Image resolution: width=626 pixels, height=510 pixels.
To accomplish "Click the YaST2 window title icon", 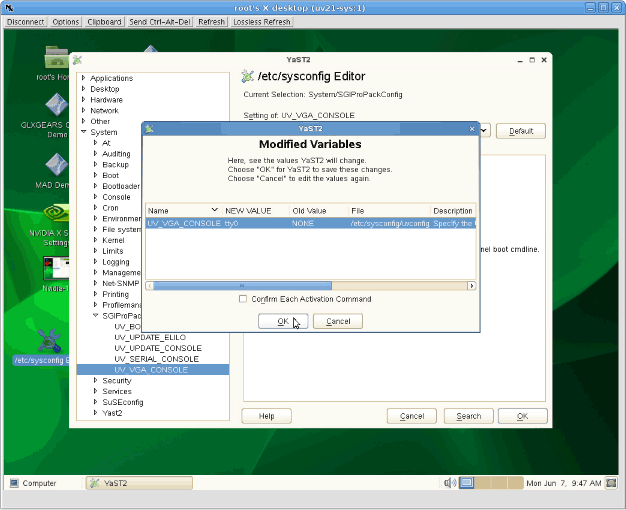I will [77, 60].
